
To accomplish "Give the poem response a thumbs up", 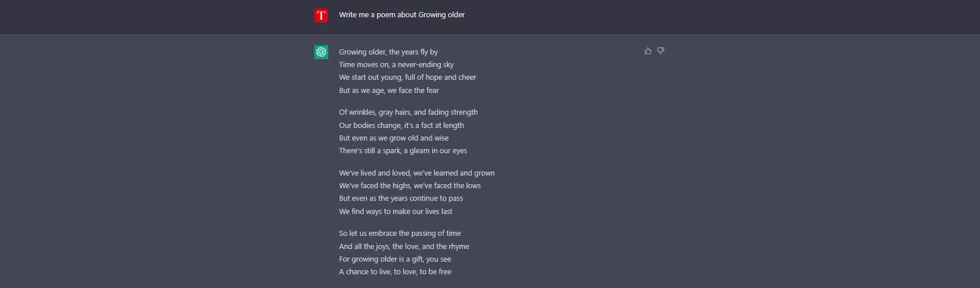I will [648, 51].
